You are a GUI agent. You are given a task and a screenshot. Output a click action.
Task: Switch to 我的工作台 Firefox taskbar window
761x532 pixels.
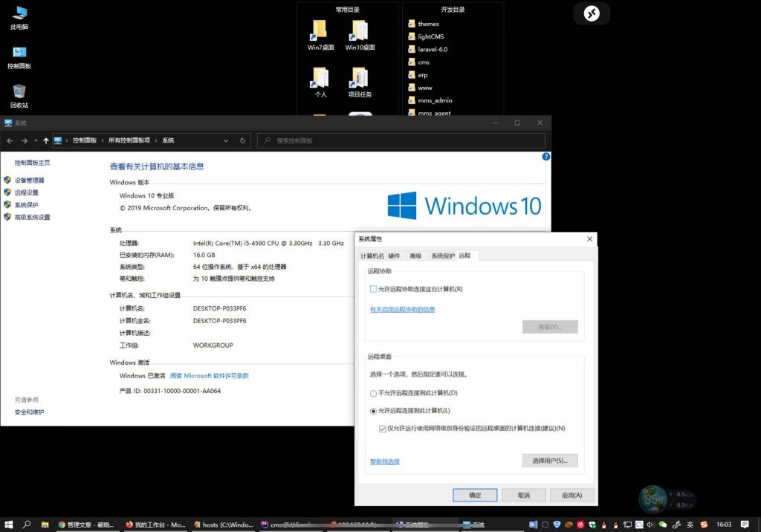point(155,525)
